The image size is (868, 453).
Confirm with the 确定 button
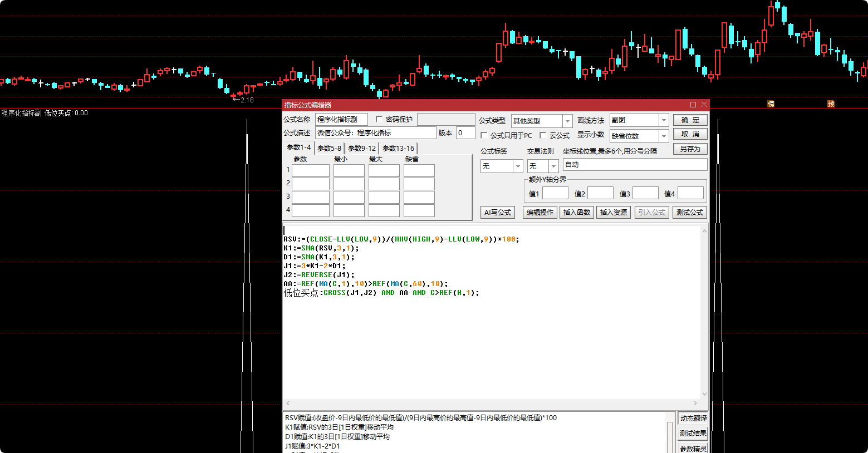click(690, 120)
